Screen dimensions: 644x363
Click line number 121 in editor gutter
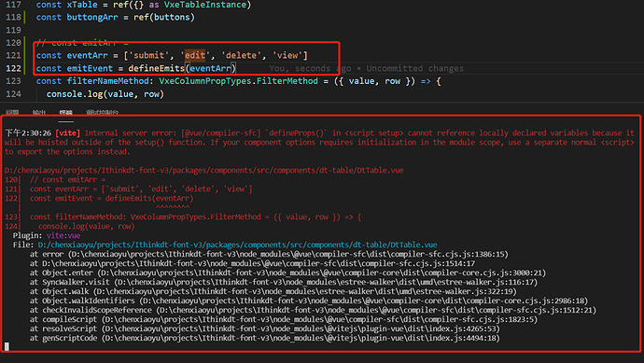point(14,55)
